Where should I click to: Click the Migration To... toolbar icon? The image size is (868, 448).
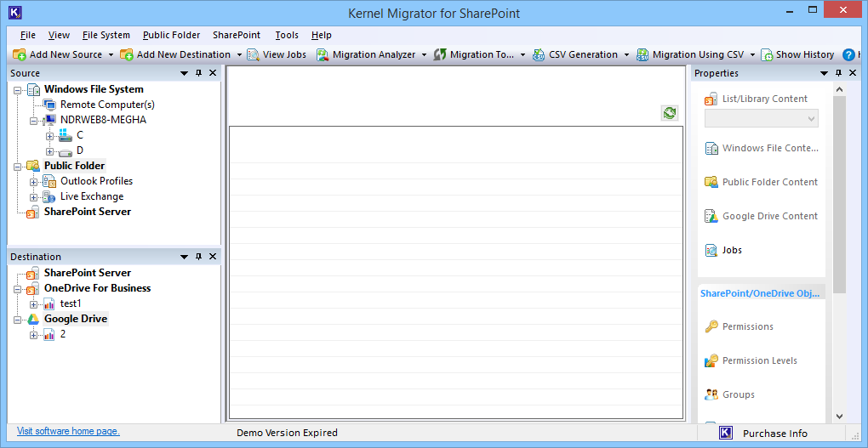(x=440, y=54)
